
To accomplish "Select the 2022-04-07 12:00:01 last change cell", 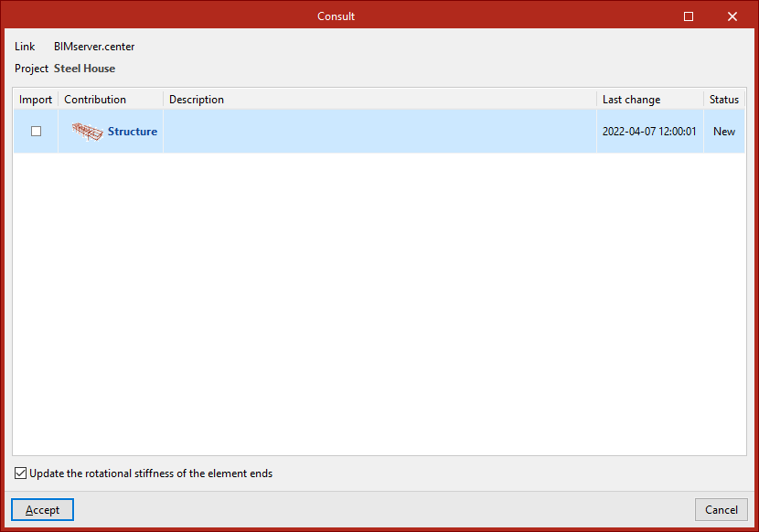I will coord(649,132).
